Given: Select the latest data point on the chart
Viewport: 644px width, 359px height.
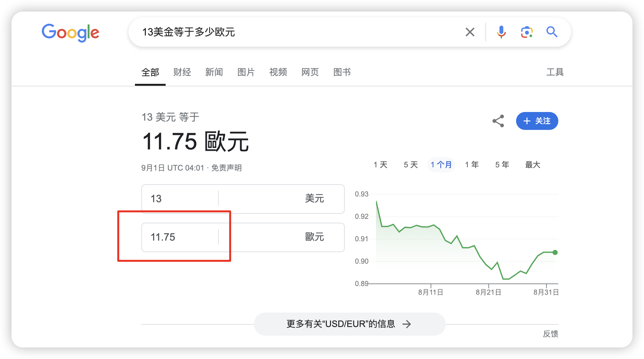Looking at the screenshot, I should point(554,252).
